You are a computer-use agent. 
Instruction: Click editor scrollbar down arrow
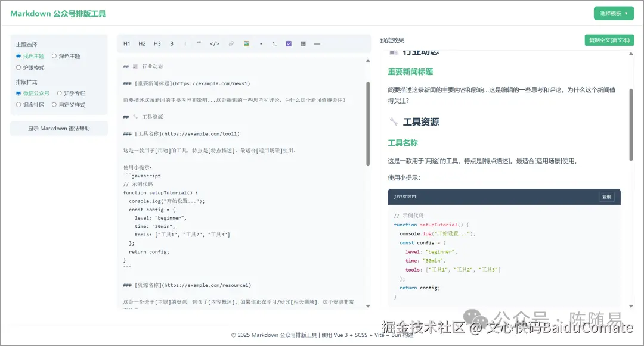coord(368,306)
